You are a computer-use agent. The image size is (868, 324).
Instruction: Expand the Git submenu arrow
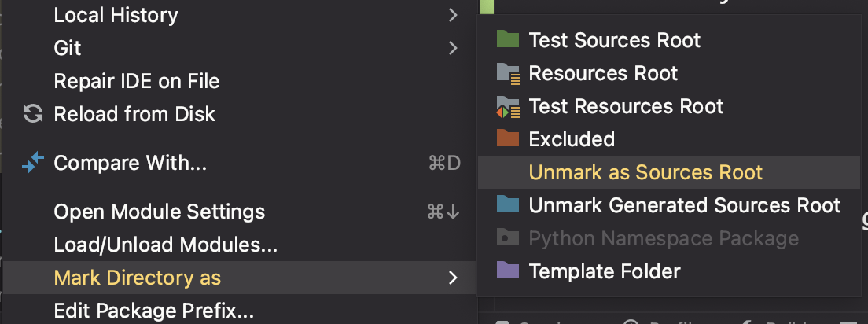(453, 48)
